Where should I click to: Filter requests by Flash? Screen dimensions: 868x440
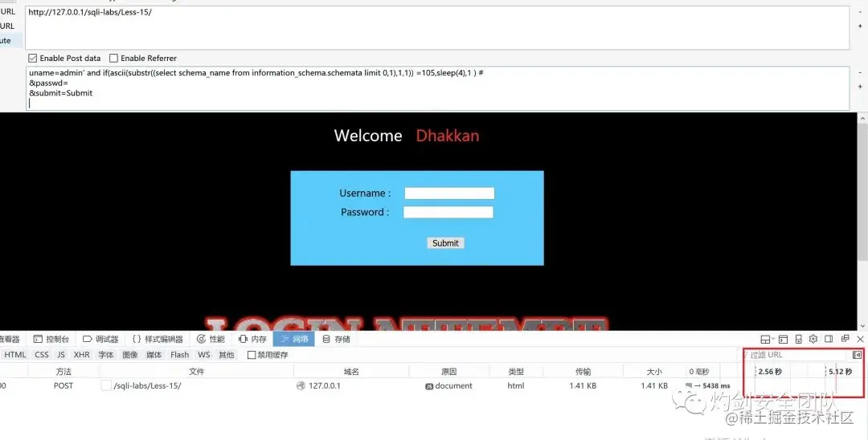(x=179, y=355)
